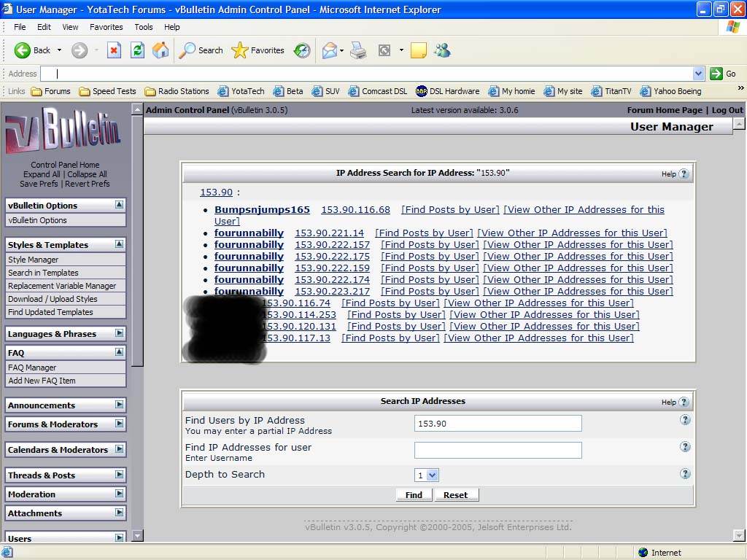Open the View menu
The image size is (747, 560).
pyautogui.click(x=70, y=27)
